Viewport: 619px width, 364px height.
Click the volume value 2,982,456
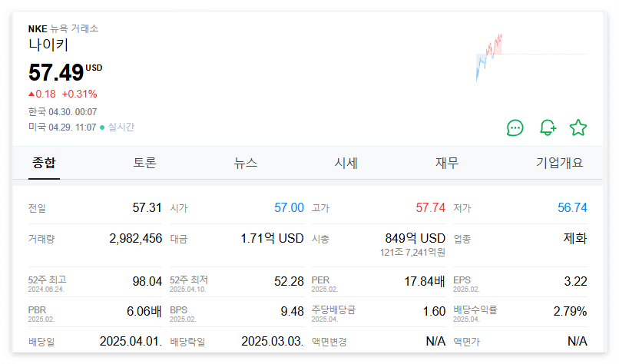(135, 239)
